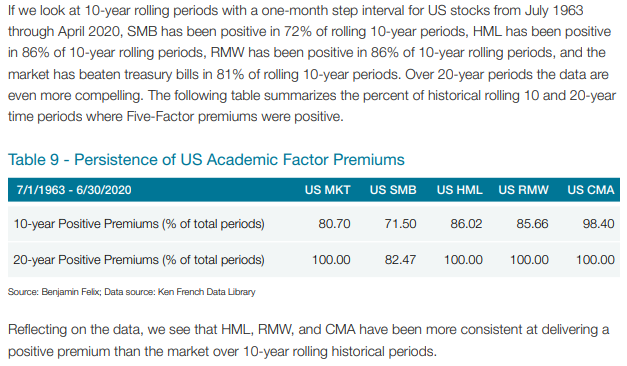627x366 pixels.
Task: Select the US HML column header
Action: 459,190
